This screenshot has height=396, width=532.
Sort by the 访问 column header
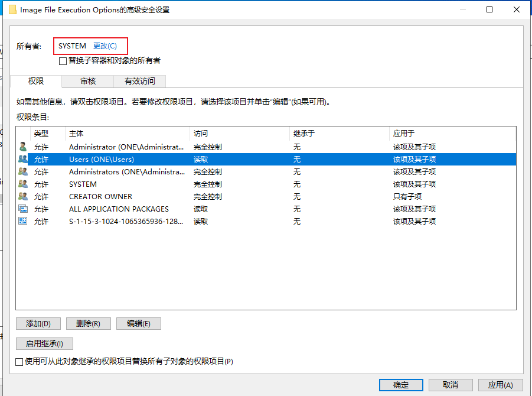pos(240,134)
